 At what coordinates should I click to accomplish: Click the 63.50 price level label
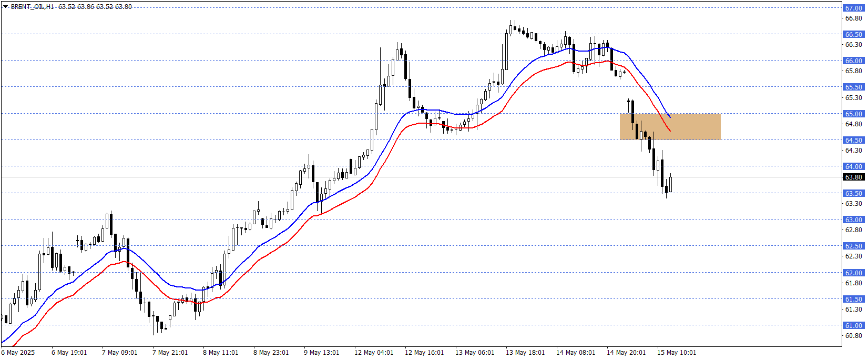[854, 193]
